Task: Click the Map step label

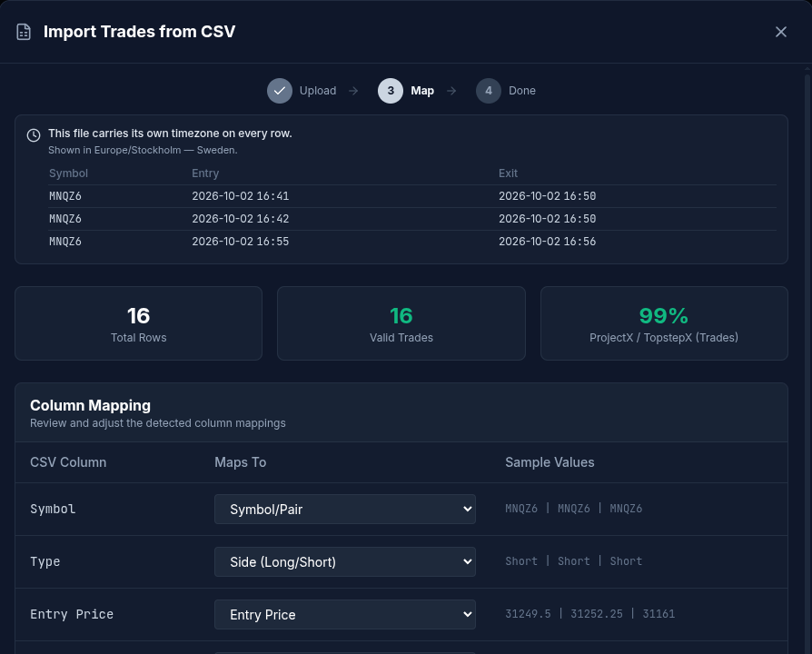Action: (x=422, y=91)
